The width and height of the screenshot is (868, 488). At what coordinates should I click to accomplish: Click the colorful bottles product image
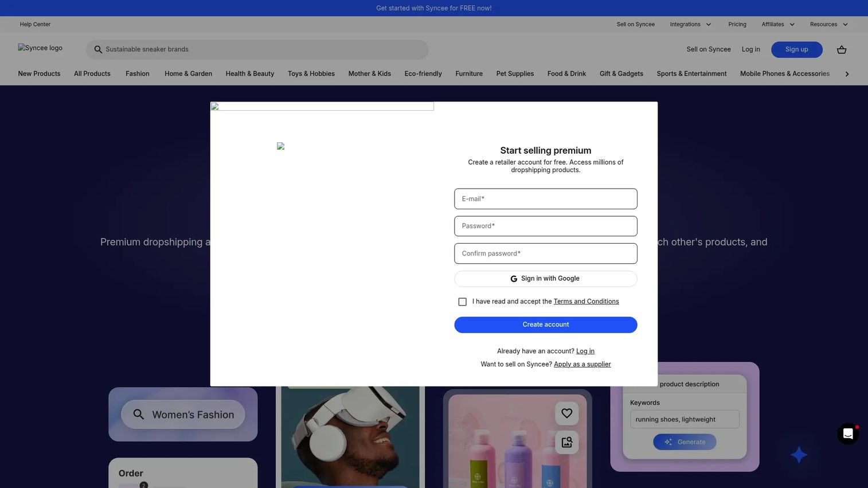pyautogui.click(x=517, y=442)
